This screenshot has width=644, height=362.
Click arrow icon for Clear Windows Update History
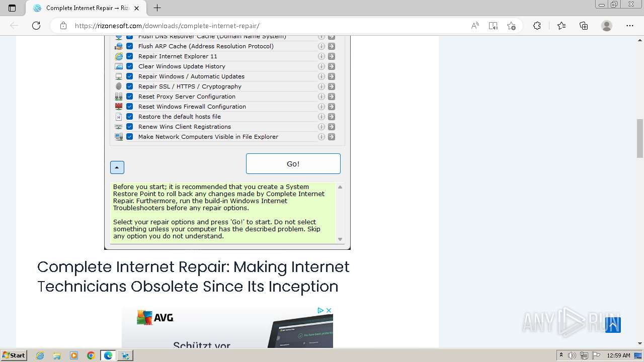point(332,66)
